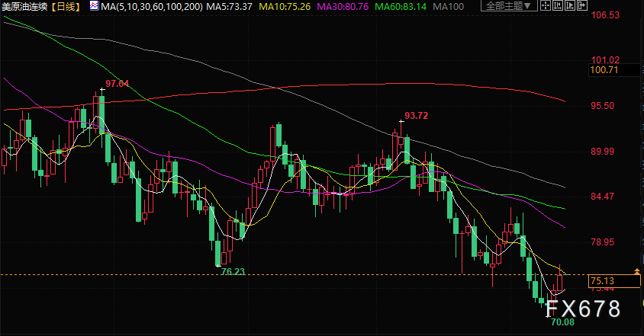Click the 日线 period label
Image resolution: width=644 pixels, height=336 pixels.
point(66,7)
